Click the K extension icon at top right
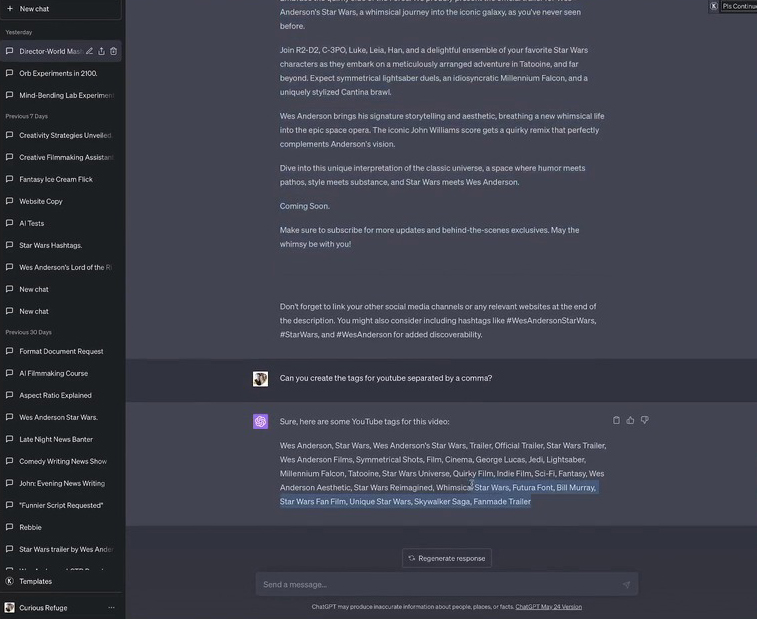 click(x=714, y=6)
